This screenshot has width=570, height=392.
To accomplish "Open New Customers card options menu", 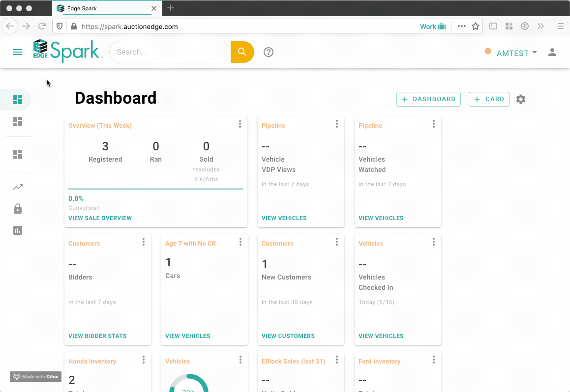I will [x=337, y=242].
